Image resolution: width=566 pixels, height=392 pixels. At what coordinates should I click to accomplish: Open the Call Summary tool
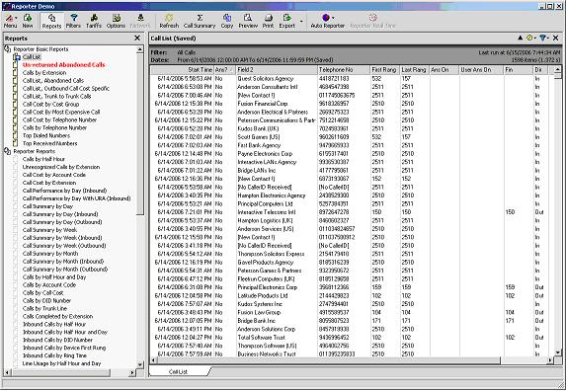pos(200,21)
